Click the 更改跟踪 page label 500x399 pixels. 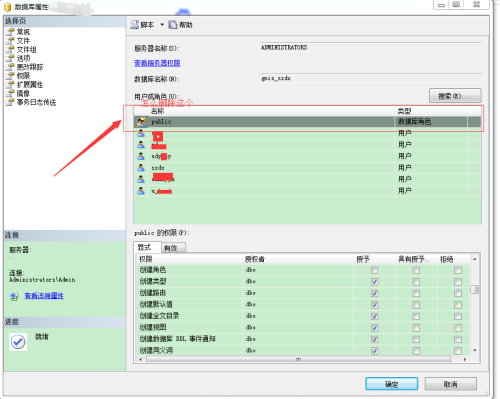[30, 67]
